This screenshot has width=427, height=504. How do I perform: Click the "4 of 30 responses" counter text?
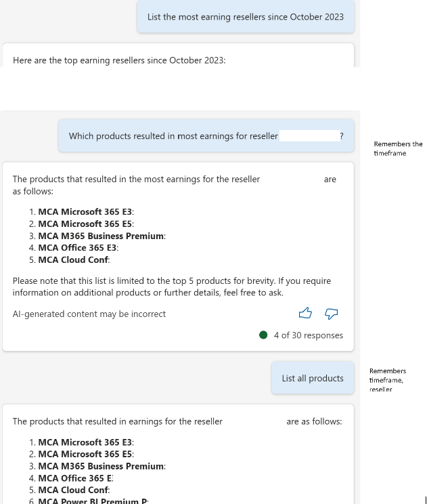point(308,335)
